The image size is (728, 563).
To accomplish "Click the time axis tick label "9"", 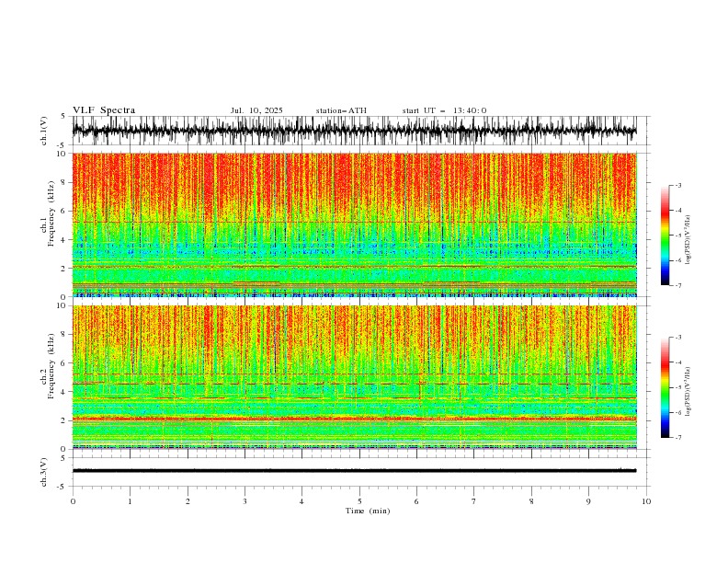I will click(588, 501).
